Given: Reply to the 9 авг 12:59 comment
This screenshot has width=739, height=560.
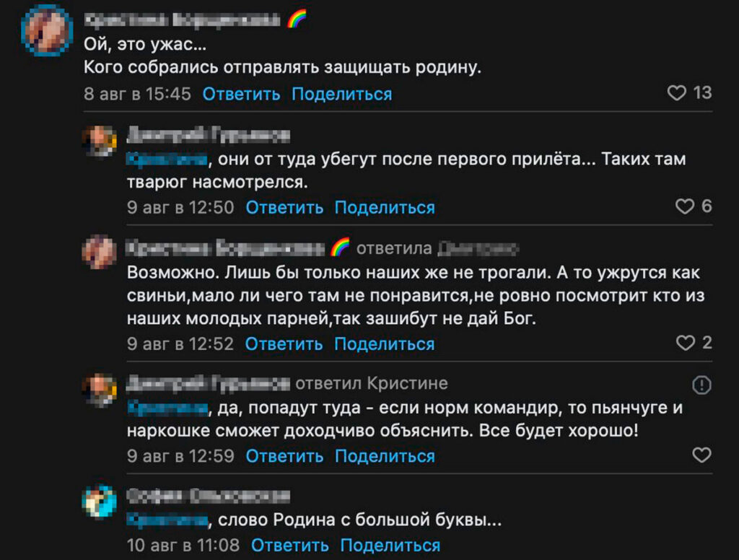Looking at the screenshot, I should click(284, 456).
